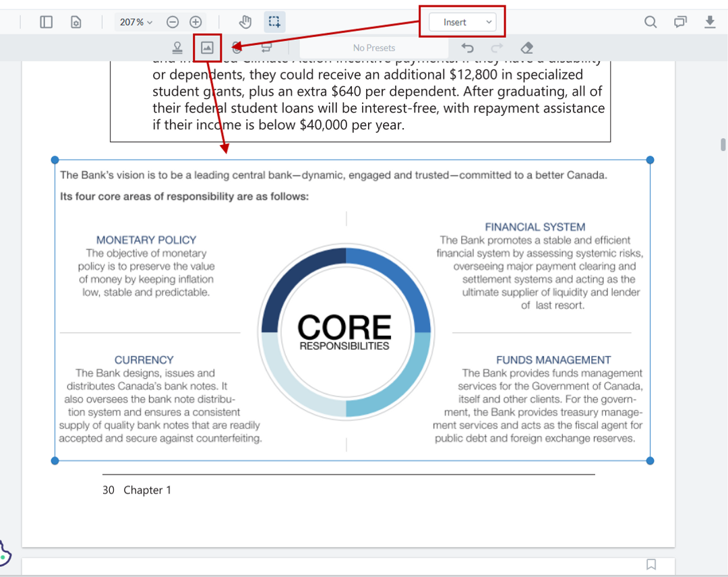The width and height of the screenshot is (728, 577).
Task: Undo the last annotation
Action: [x=467, y=47]
